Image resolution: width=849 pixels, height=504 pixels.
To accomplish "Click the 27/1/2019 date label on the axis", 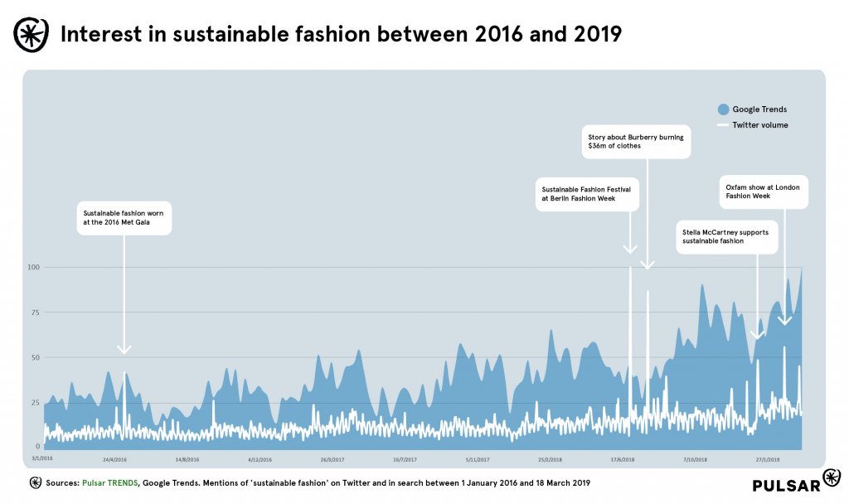I will click(x=767, y=458).
